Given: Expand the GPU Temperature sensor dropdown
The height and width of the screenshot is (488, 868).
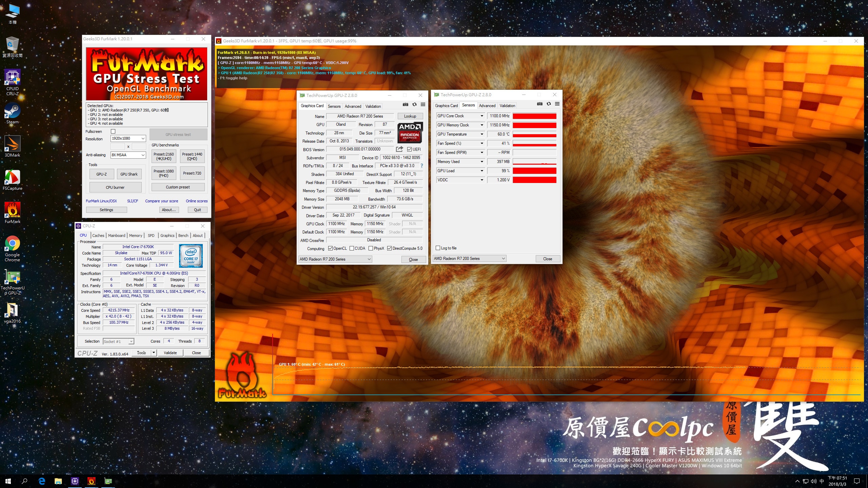Looking at the screenshot, I should pyautogui.click(x=482, y=134).
